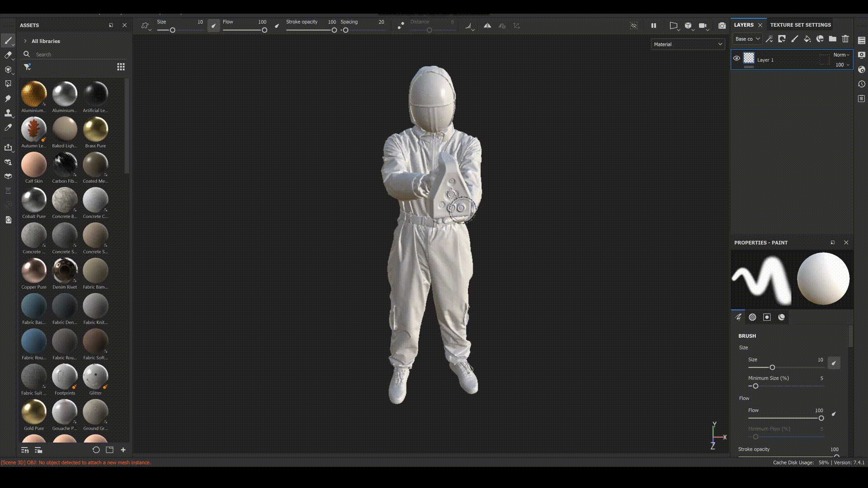Open the brush preset dropdown in top toolbar
The width and height of the screenshot is (868, 488).
coord(146,26)
